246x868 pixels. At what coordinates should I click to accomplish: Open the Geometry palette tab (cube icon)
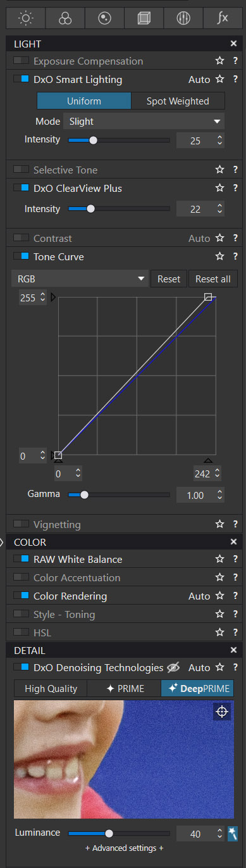[144, 18]
